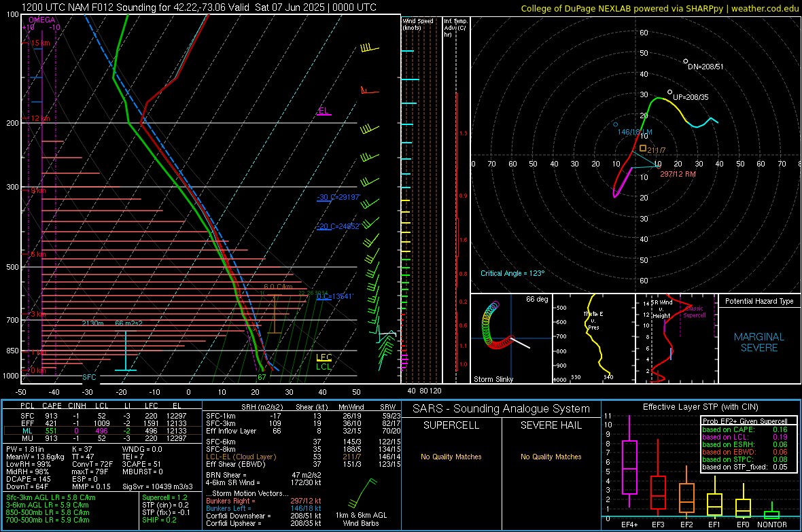802x532 pixels.
Task: Select the EFF parcel row in table
Action: pyautogui.click(x=102, y=423)
